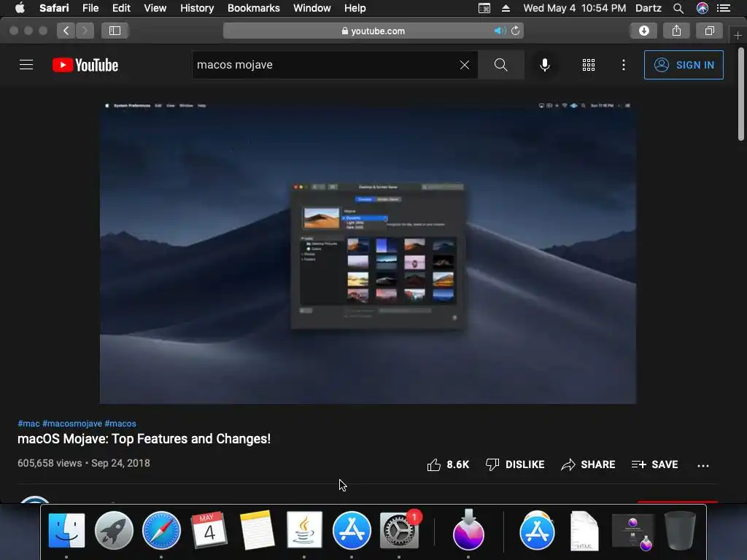Viewport: 747px width, 560px height.
Task: Open the YouTube apps grid
Action: tap(589, 65)
